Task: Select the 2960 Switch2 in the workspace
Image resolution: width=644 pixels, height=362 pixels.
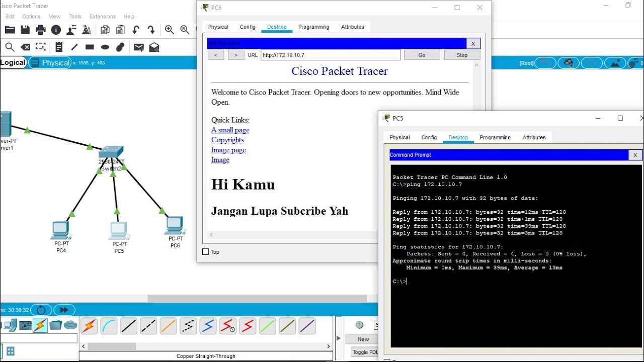Action: (111, 152)
